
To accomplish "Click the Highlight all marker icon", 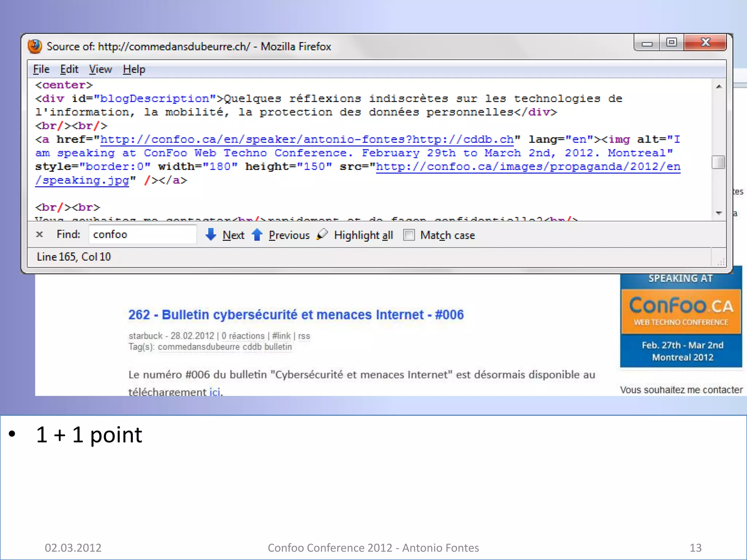I will [322, 234].
